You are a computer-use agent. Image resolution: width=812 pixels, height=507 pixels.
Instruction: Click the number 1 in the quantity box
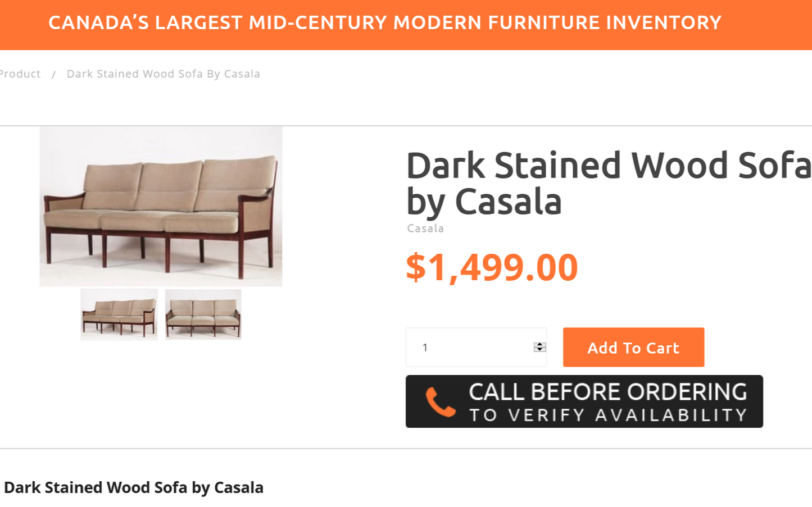pyautogui.click(x=425, y=348)
